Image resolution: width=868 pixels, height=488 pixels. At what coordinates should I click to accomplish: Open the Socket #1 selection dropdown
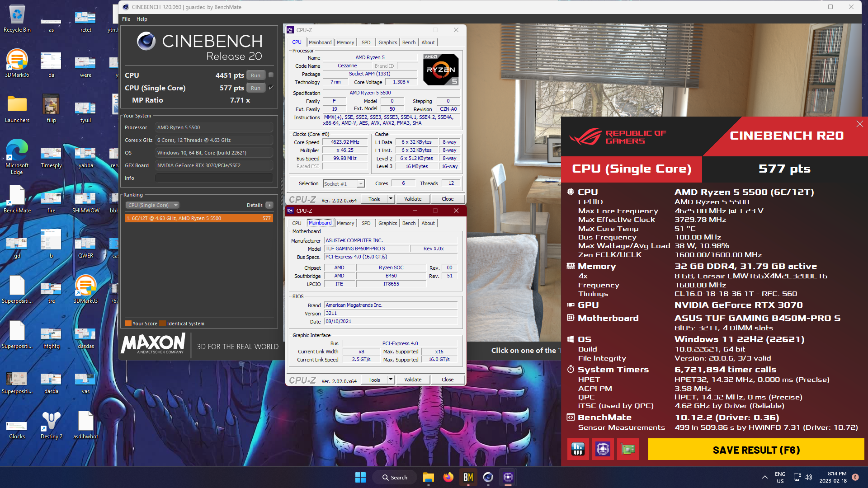[344, 184]
